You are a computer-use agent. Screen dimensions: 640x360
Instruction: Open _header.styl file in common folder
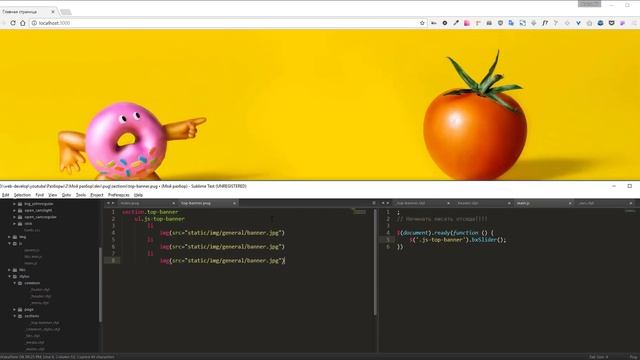[x=41, y=296]
